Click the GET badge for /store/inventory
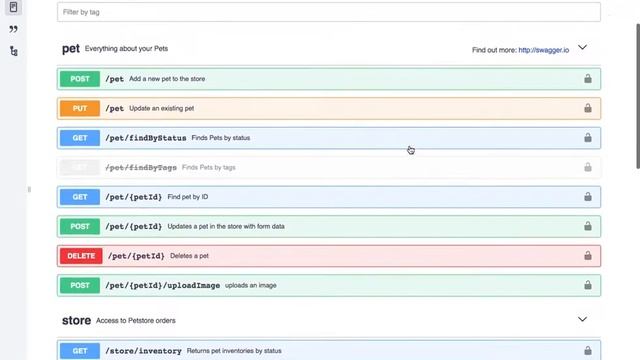Viewport: 640px width, 360px height. (x=80, y=351)
